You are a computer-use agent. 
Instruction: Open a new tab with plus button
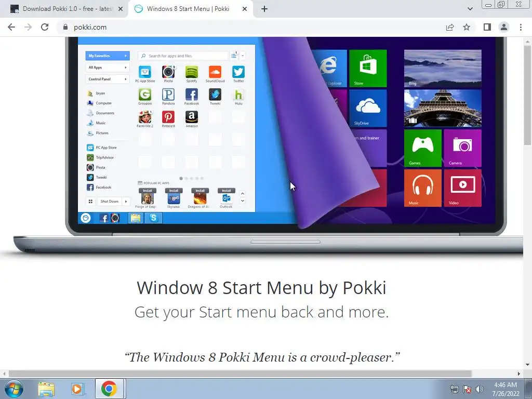264,9
